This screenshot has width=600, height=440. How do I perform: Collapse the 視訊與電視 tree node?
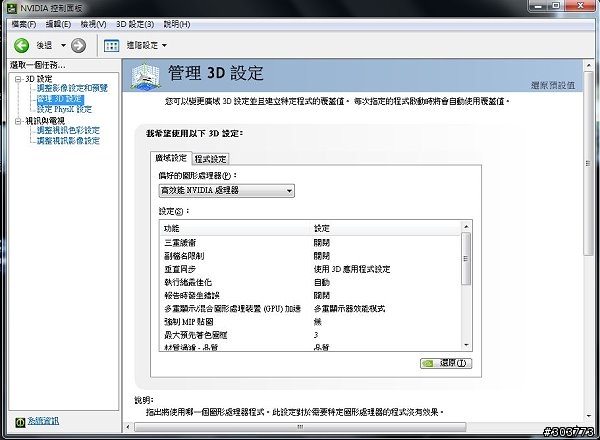pos(18,121)
